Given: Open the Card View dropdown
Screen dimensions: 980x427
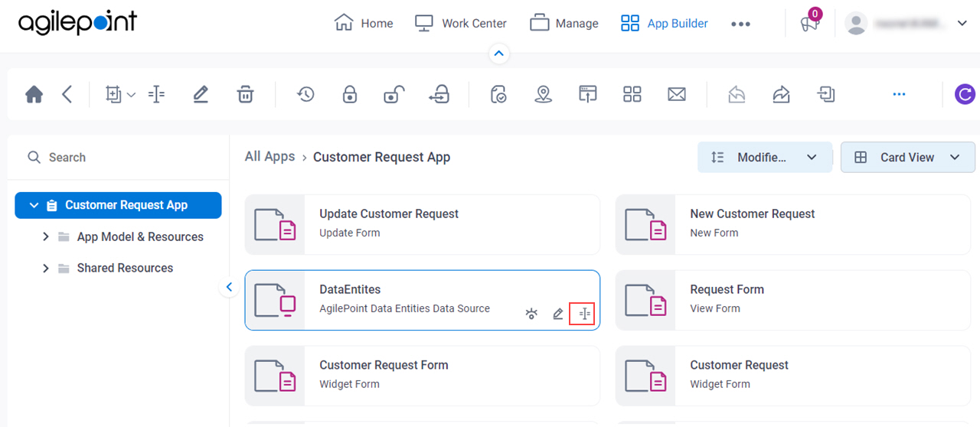Looking at the screenshot, I should pos(908,157).
